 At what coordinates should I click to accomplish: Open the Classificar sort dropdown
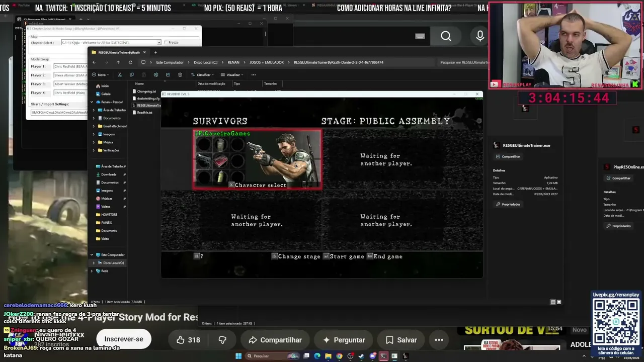tap(203, 75)
